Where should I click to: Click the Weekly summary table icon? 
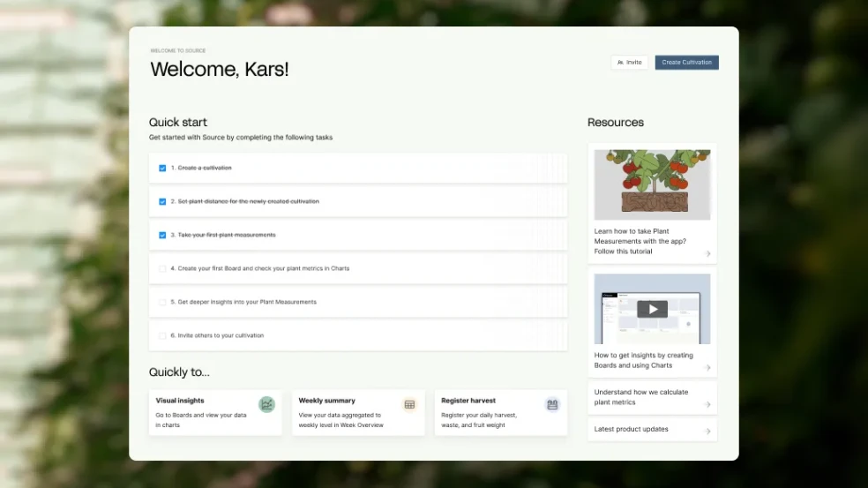click(x=409, y=404)
